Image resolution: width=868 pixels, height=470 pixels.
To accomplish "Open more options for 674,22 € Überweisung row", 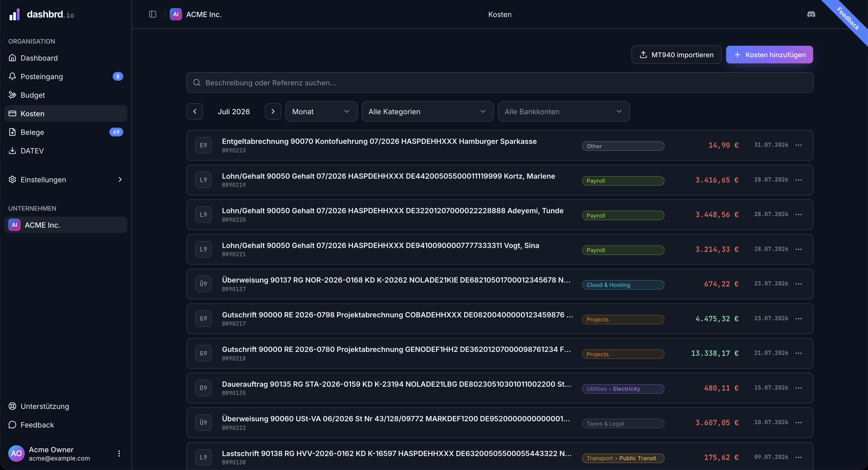I will (799, 284).
